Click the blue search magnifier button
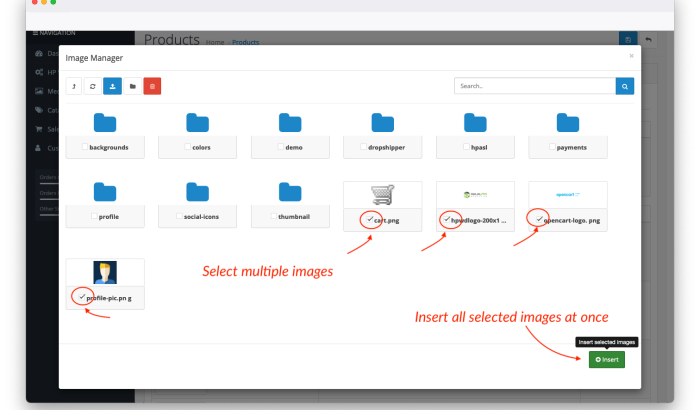 pyautogui.click(x=625, y=86)
